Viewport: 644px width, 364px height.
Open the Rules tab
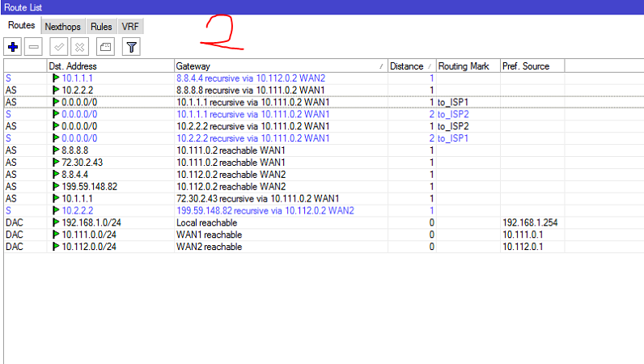pyautogui.click(x=101, y=27)
